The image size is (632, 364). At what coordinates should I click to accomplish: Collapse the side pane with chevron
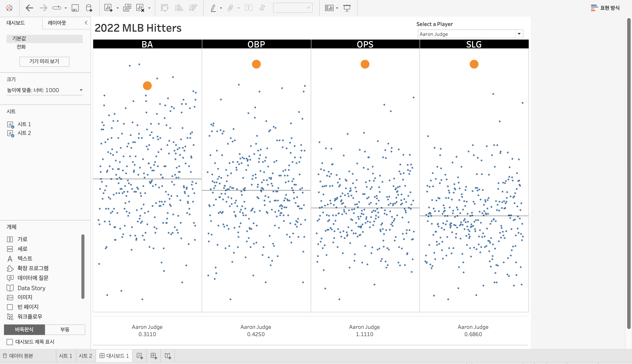pos(86,23)
